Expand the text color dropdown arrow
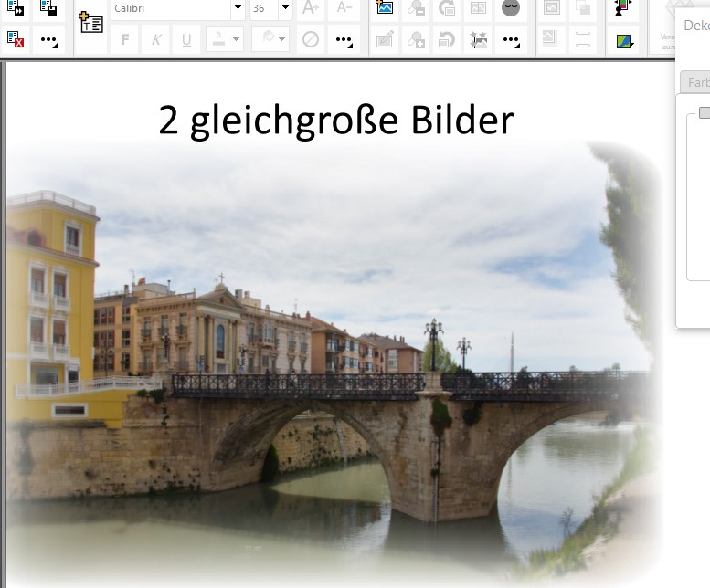This screenshot has width=710, height=588. [x=236, y=39]
